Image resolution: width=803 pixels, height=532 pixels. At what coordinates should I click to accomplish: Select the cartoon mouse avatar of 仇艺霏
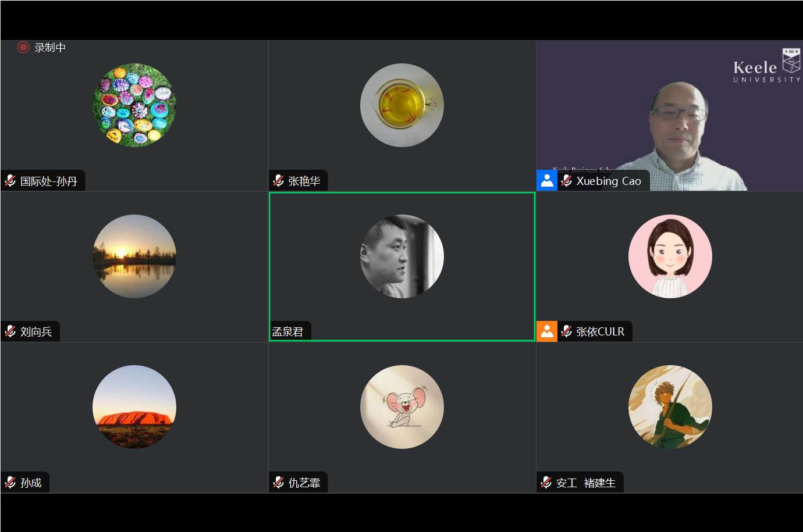coord(402,407)
